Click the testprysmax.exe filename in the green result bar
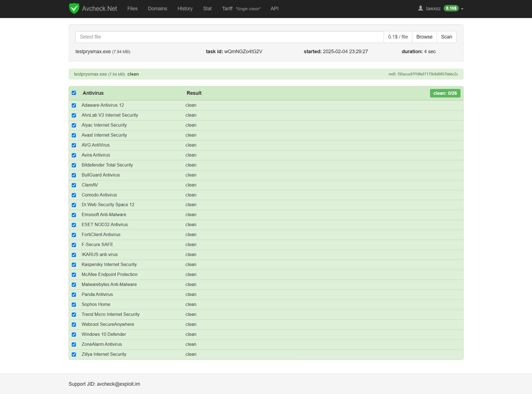Screen dimensions: 532x394 click(x=90, y=74)
